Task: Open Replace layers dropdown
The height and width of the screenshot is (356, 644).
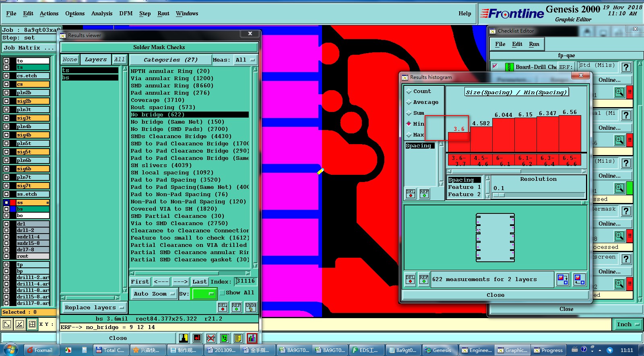Action: [95, 308]
